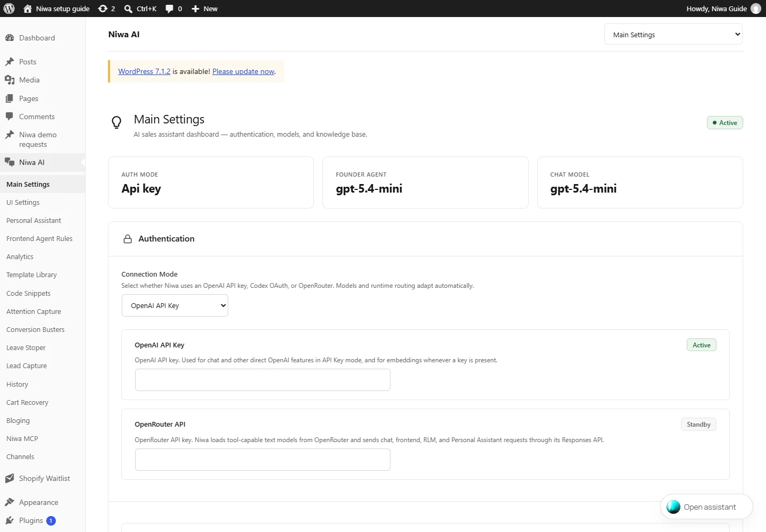The image size is (766, 532).
Task: Click the comments bubble icon in admin bar
Action: click(169, 9)
